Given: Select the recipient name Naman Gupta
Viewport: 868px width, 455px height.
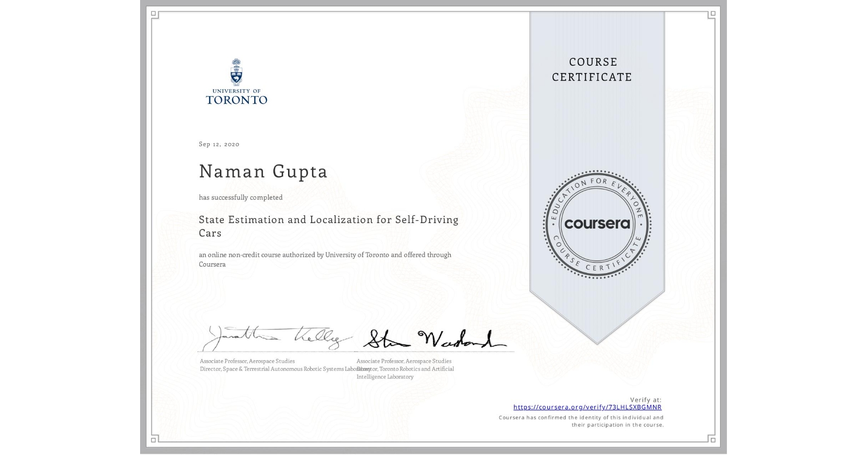Looking at the screenshot, I should (x=263, y=172).
